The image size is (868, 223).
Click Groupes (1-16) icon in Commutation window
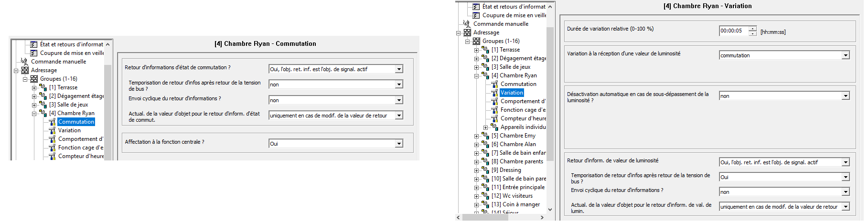click(34, 79)
